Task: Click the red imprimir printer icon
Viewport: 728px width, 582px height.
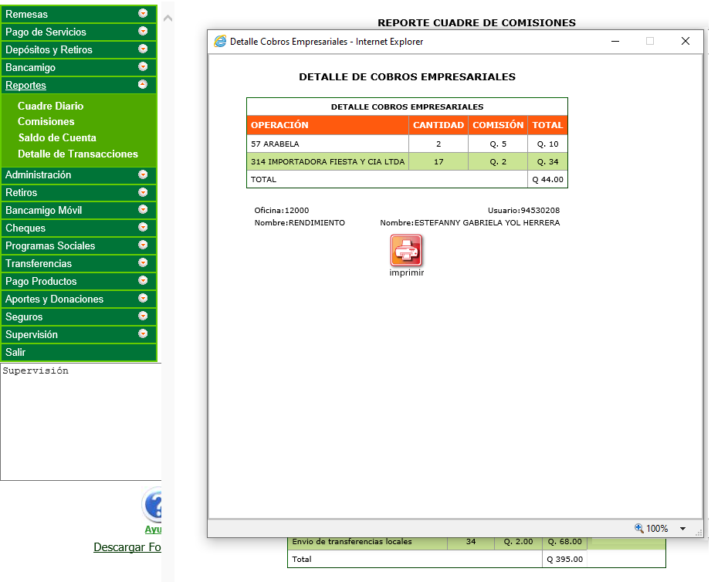Action: [x=406, y=250]
